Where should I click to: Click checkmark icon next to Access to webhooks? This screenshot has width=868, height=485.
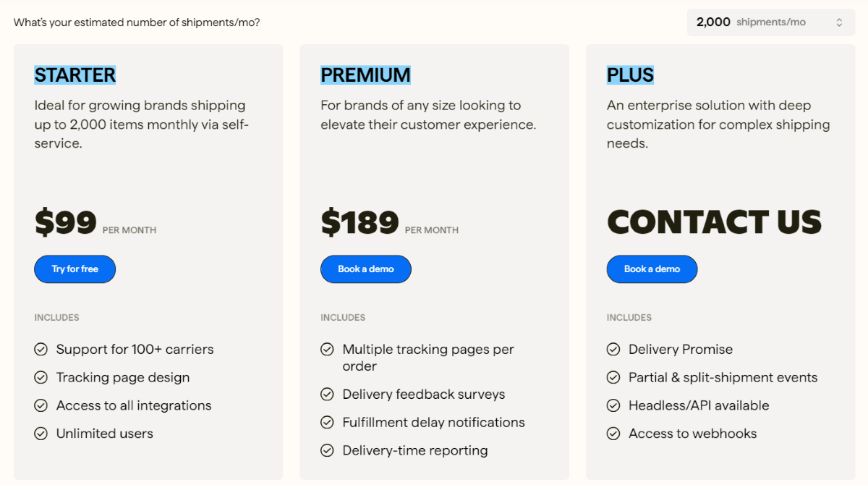click(x=613, y=434)
